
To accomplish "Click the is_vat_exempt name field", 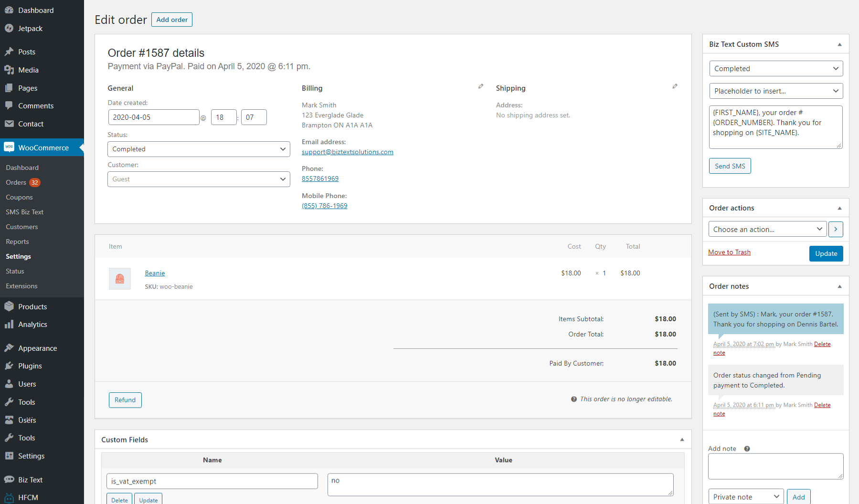I will pyautogui.click(x=212, y=481).
